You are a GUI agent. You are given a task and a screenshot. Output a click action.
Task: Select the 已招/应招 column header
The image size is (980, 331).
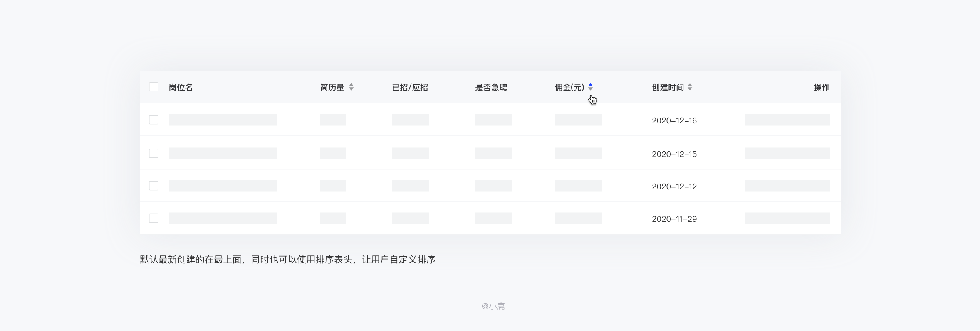[x=410, y=88]
